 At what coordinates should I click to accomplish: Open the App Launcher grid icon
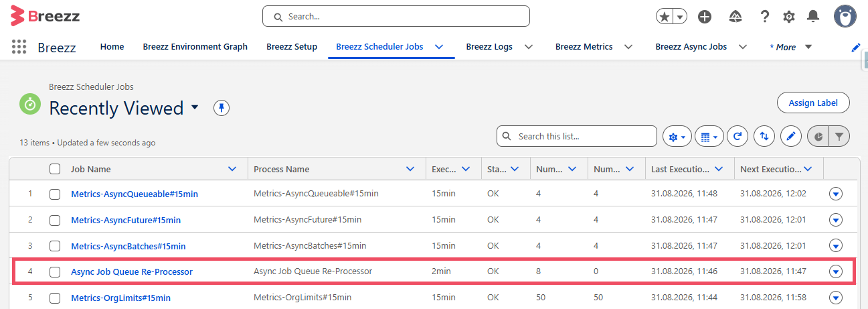tap(19, 47)
